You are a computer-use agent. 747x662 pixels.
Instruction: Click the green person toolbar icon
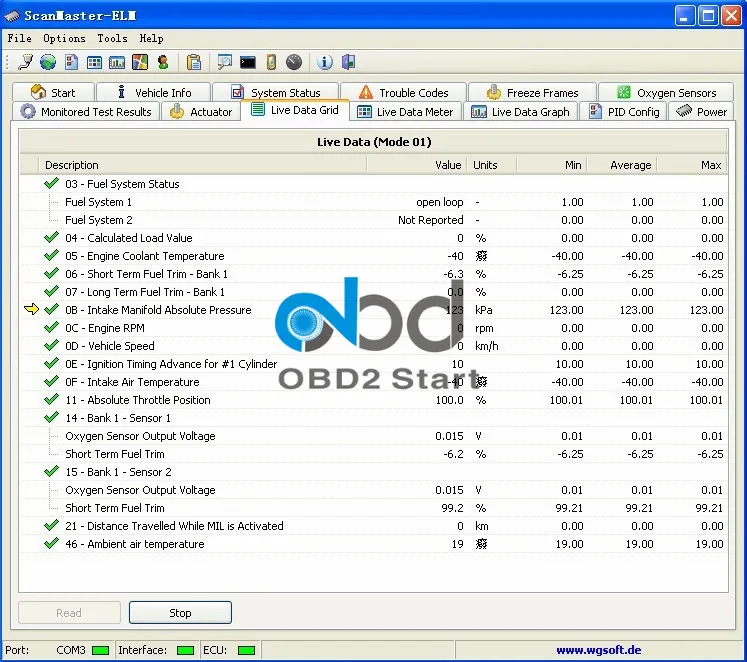point(163,62)
